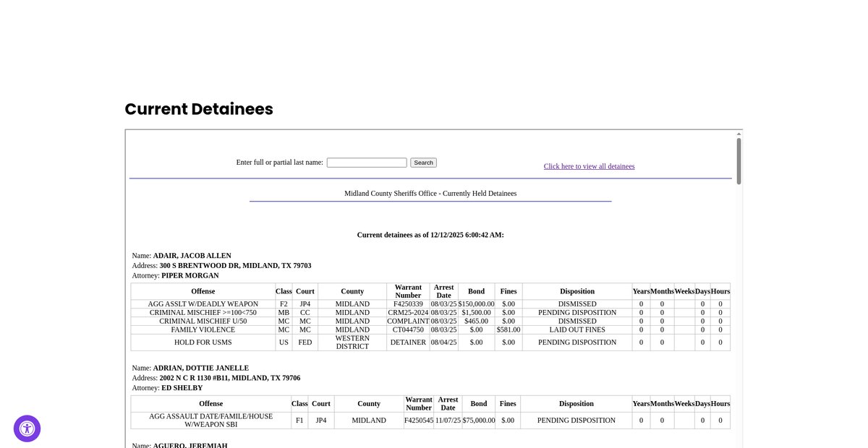This screenshot has height=448, width=868.
Task: Click the $150,000.00 bond amount
Action: [476, 304]
